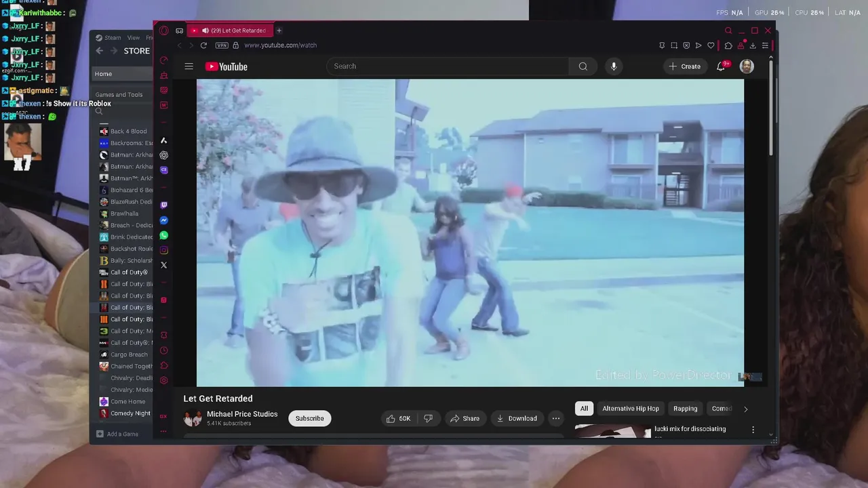Open Instagram in the Opera sidebar
868x488 pixels.
coord(163,250)
